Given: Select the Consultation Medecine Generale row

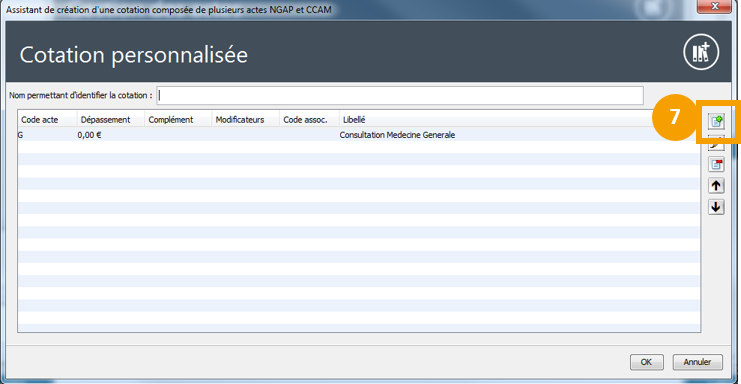Looking at the screenshot, I should coord(359,135).
